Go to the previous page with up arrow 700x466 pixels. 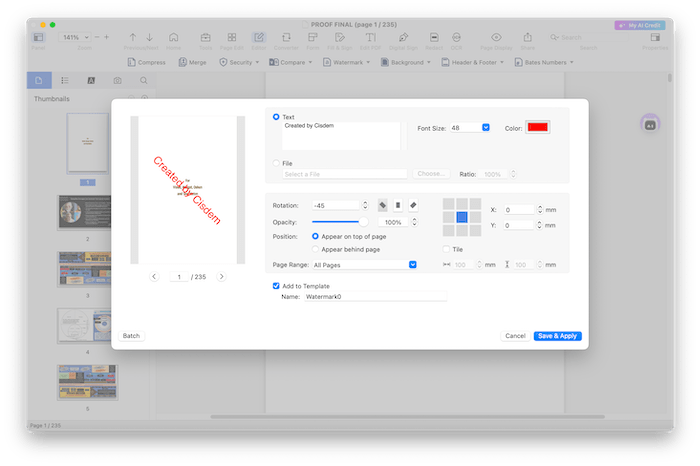tap(133, 37)
